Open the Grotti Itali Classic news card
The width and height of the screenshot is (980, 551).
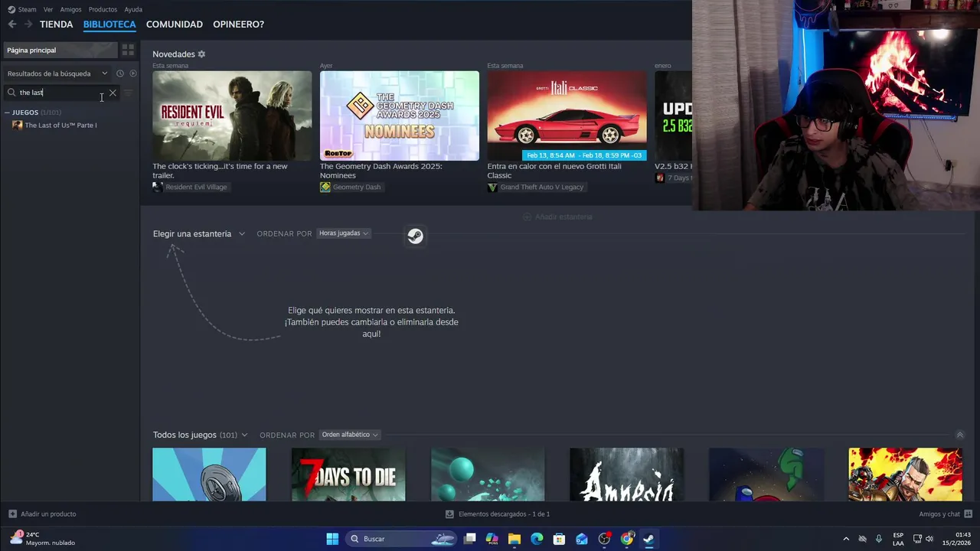tap(567, 116)
